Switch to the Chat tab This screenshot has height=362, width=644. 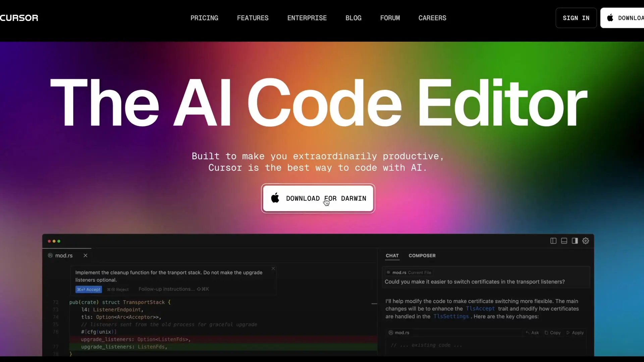pos(392,255)
